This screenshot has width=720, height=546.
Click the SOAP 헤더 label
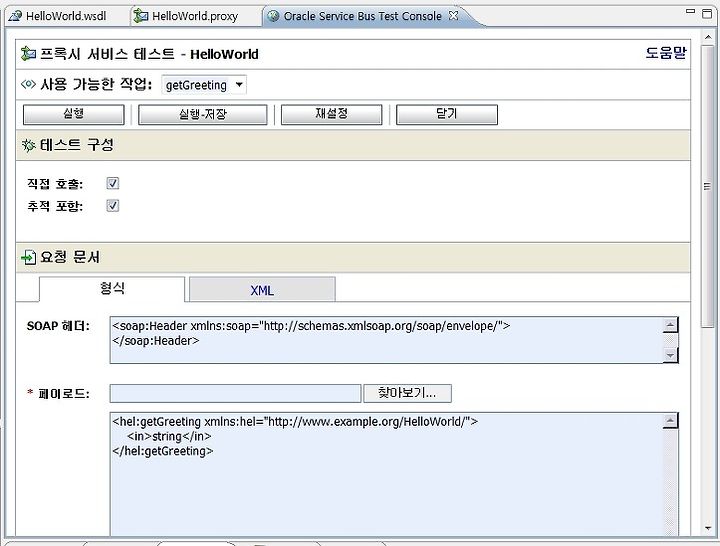58,326
